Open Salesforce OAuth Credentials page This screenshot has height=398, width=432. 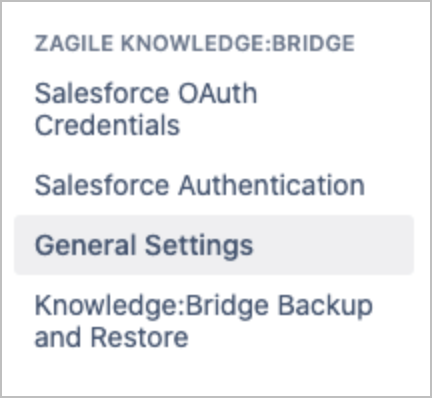(146, 109)
